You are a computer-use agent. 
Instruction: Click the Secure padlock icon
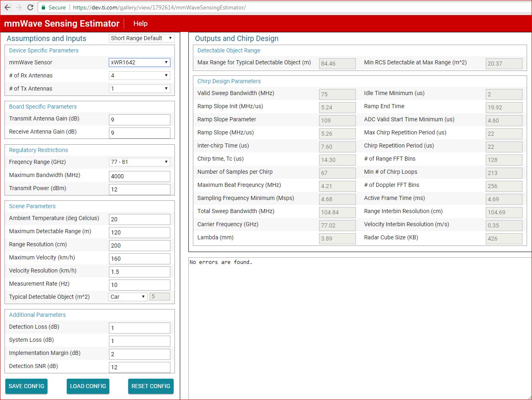[43, 7]
